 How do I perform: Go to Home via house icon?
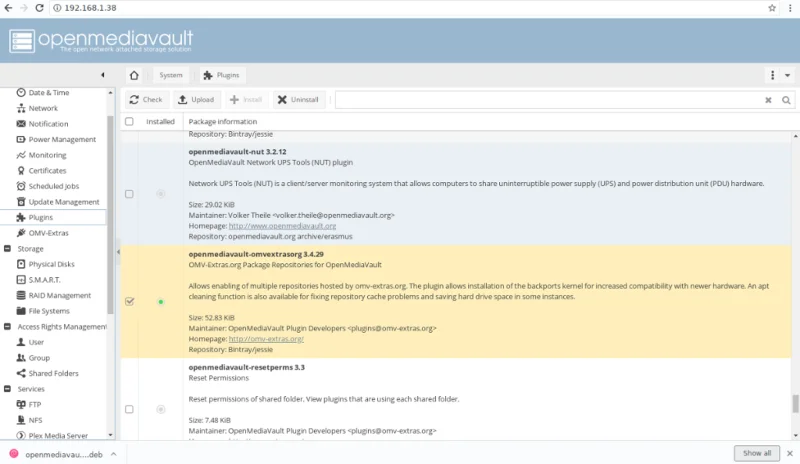(134, 75)
